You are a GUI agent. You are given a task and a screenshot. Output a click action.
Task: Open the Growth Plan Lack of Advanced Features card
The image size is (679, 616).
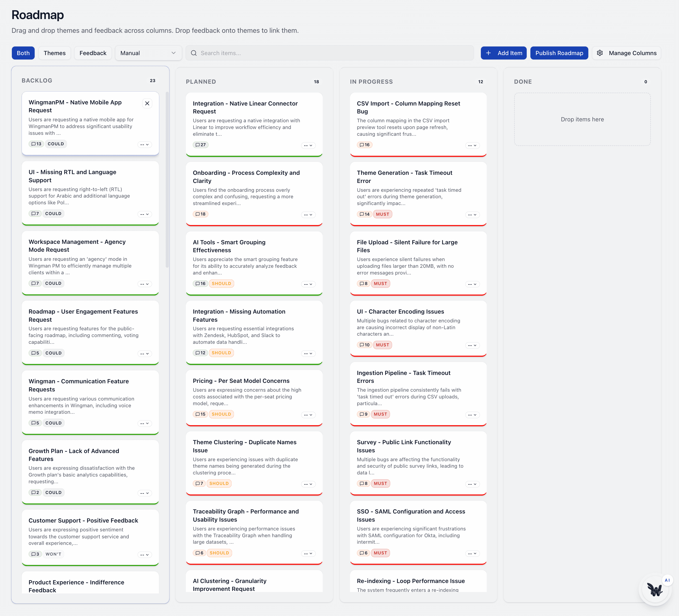[x=90, y=472]
